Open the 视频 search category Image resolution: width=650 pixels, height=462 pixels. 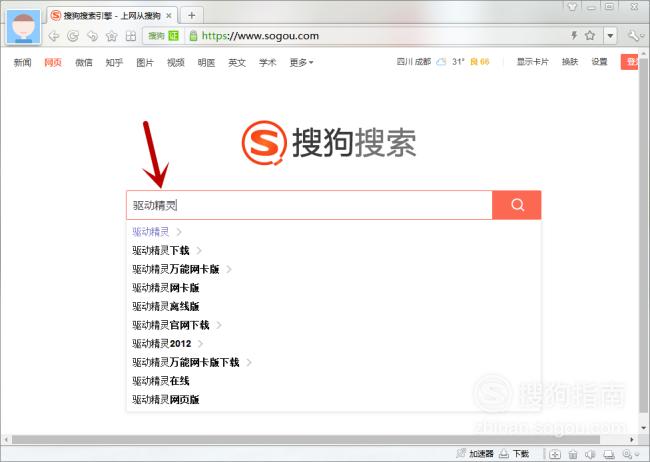tap(176, 63)
